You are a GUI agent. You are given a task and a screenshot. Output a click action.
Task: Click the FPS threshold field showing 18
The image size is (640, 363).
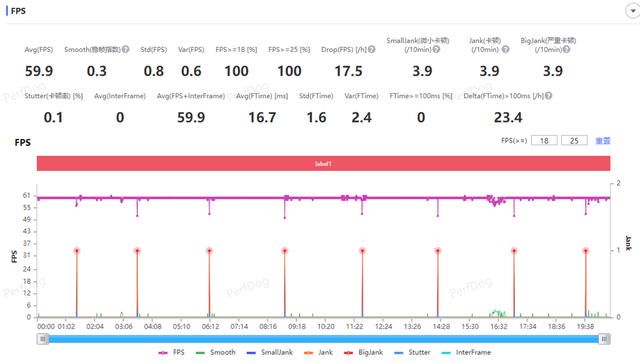click(x=544, y=140)
